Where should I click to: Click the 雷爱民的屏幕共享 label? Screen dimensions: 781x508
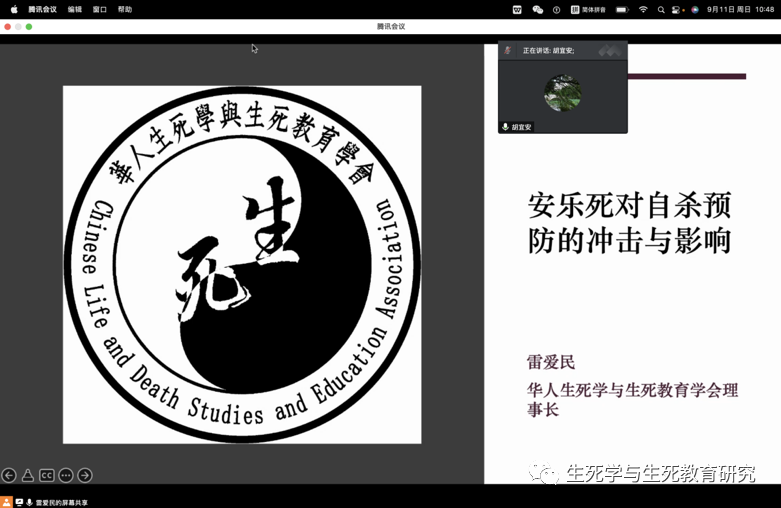62,503
